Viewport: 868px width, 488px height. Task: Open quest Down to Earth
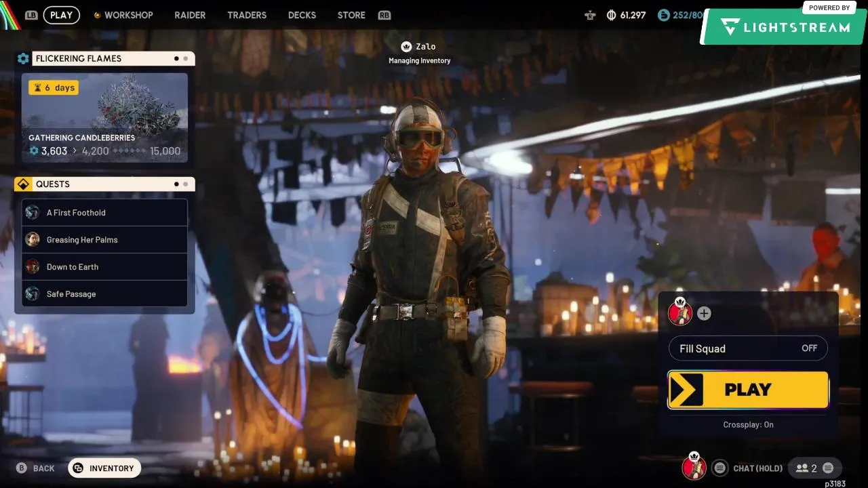104,267
